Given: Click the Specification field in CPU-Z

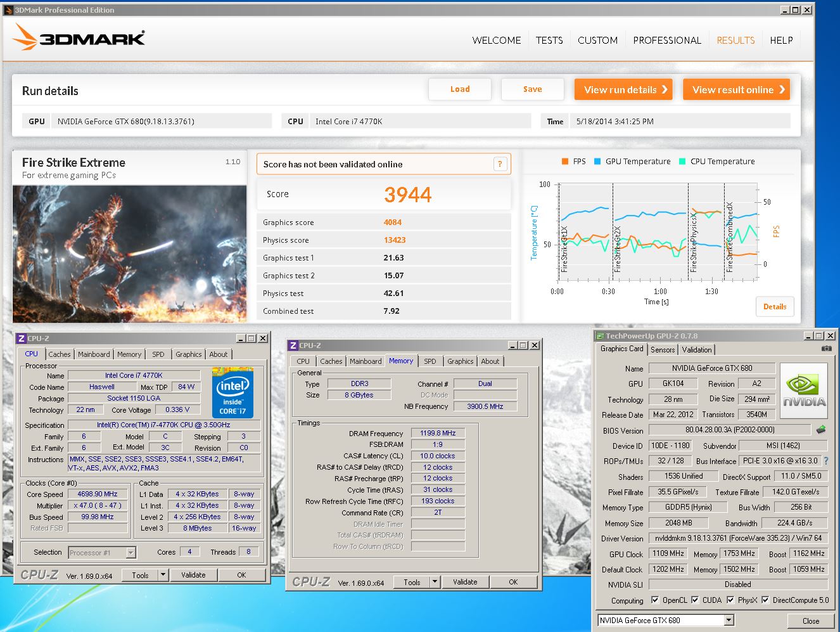Looking at the screenshot, I should coord(163,425).
